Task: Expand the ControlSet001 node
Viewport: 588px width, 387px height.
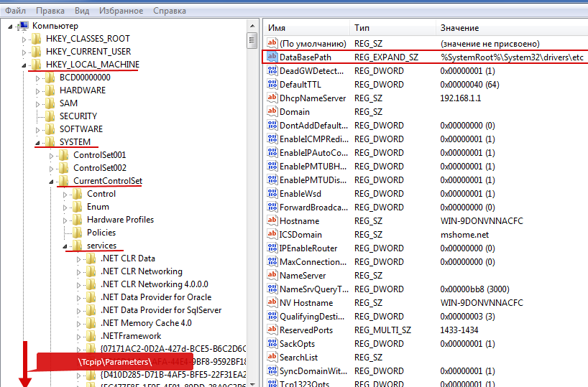Action: point(51,156)
